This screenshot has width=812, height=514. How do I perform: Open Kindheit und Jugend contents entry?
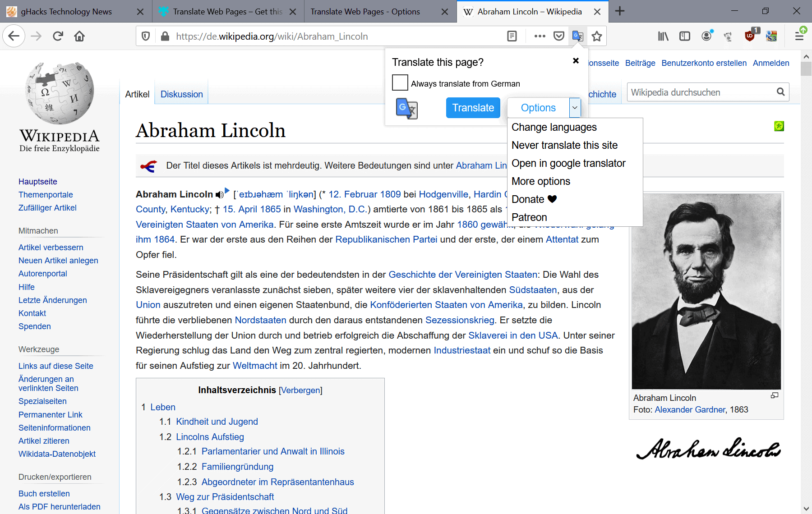tap(217, 422)
